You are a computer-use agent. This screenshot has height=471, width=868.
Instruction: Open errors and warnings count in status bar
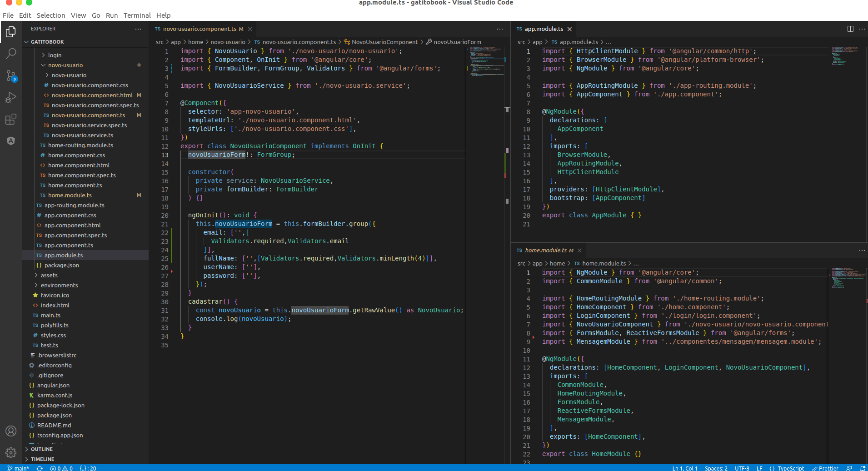pos(61,468)
